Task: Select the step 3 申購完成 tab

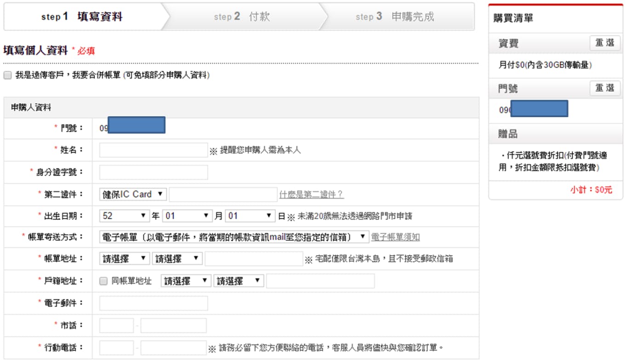Action: 395,17
